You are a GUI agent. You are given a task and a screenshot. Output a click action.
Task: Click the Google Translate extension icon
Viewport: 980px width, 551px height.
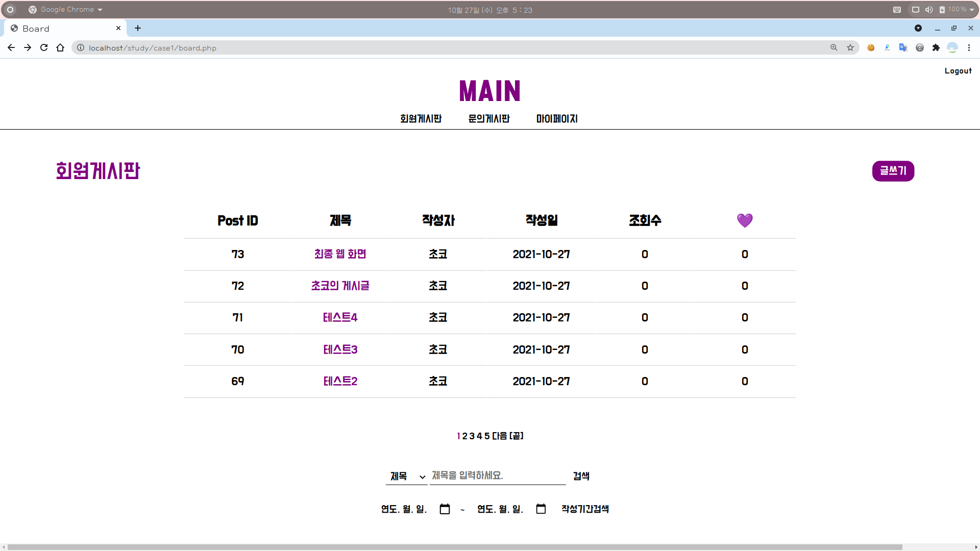(903, 47)
